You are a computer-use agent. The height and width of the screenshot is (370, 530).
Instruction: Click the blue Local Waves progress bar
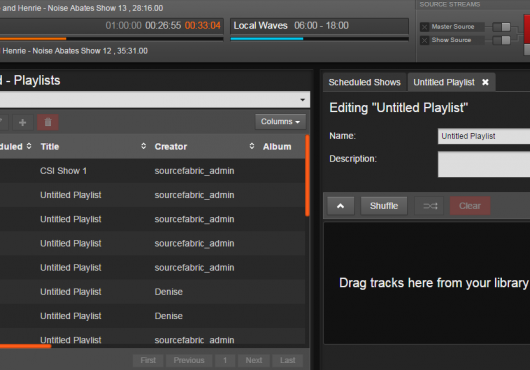pyautogui.click(x=267, y=39)
